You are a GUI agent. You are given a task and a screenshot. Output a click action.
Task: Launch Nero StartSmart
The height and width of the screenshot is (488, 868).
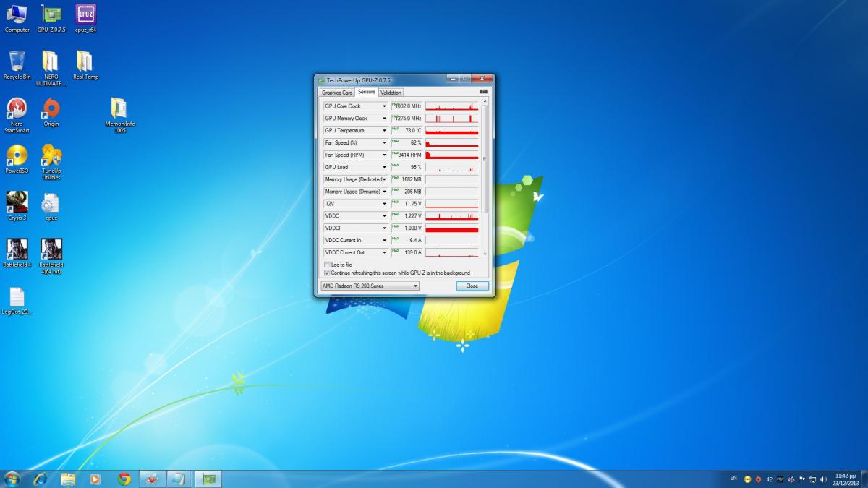click(x=17, y=116)
